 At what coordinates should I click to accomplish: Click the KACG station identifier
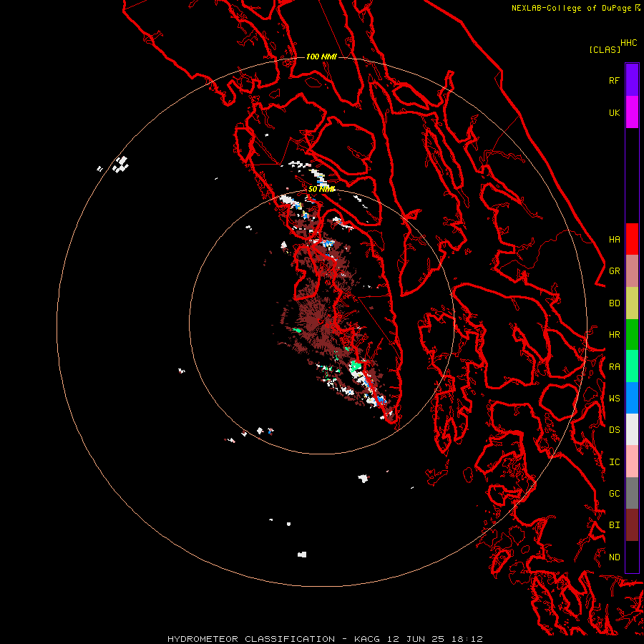point(368,639)
